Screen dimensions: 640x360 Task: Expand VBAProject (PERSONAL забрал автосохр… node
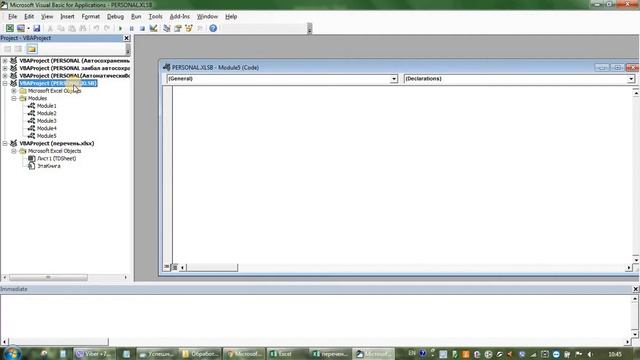pyautogui.click(x=5, y=68)
